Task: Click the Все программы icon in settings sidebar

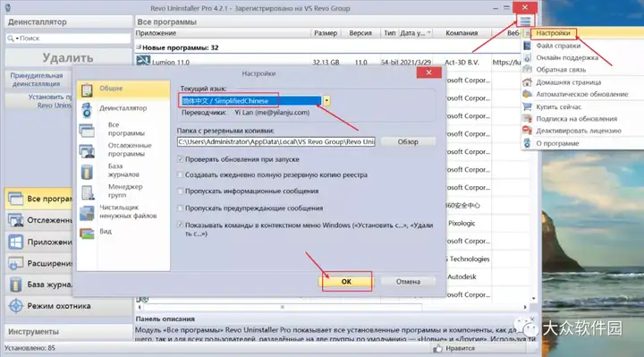Action: [87, 131]
